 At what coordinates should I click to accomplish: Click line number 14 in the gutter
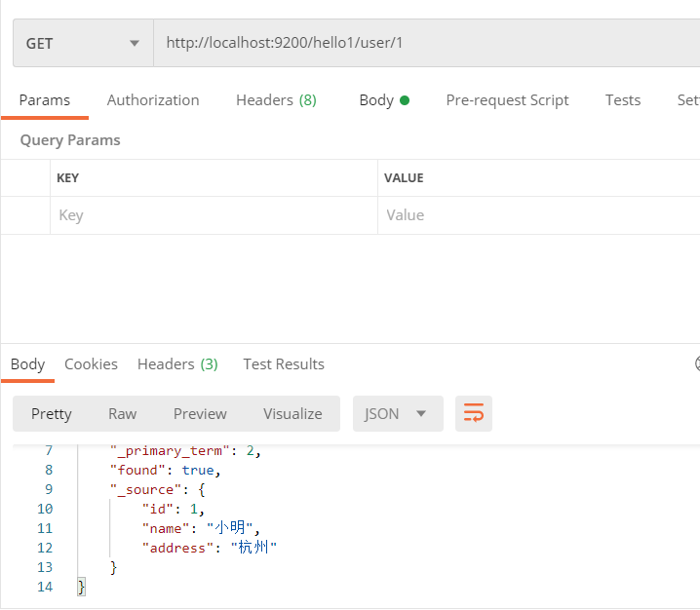[x=45, y=587]
